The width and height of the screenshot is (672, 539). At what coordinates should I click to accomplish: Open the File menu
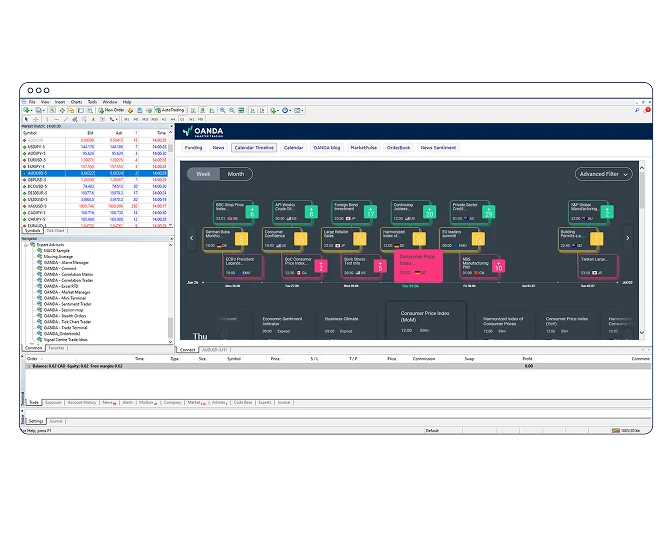[32, 102]
